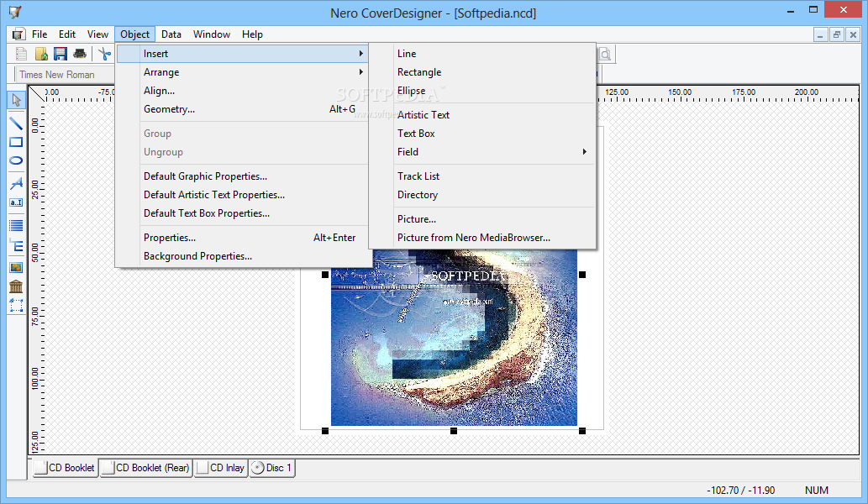Close the open Object menu

[135, 34]
